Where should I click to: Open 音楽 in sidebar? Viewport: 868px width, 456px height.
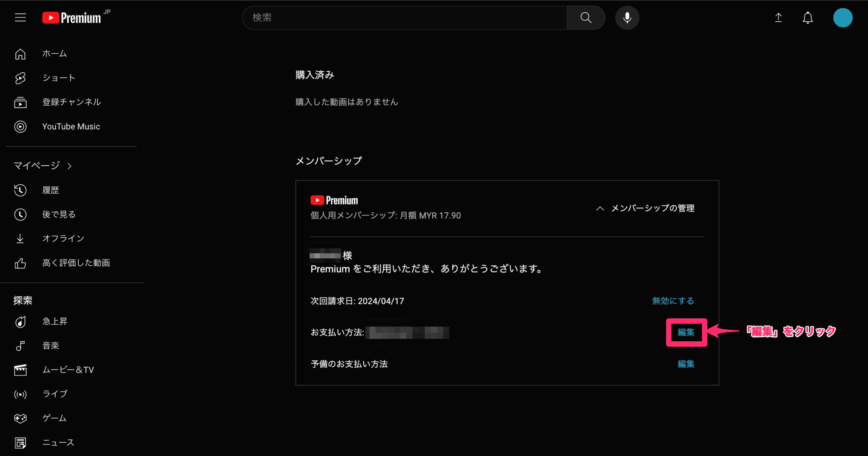tap(50, 346)
